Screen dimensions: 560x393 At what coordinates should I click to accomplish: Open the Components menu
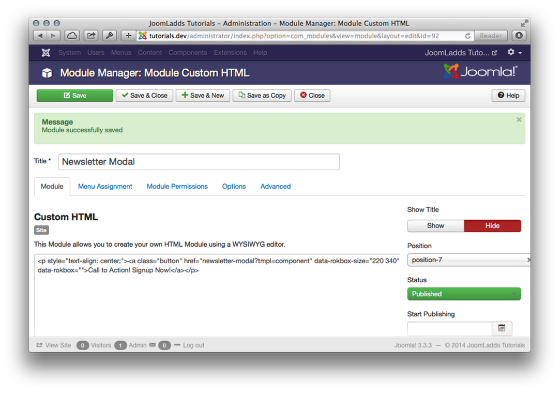point(188,53)
